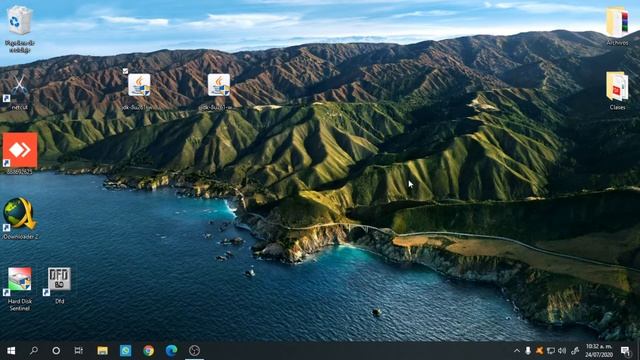Select the red AnyDesk shortcut

click(20, 150)
